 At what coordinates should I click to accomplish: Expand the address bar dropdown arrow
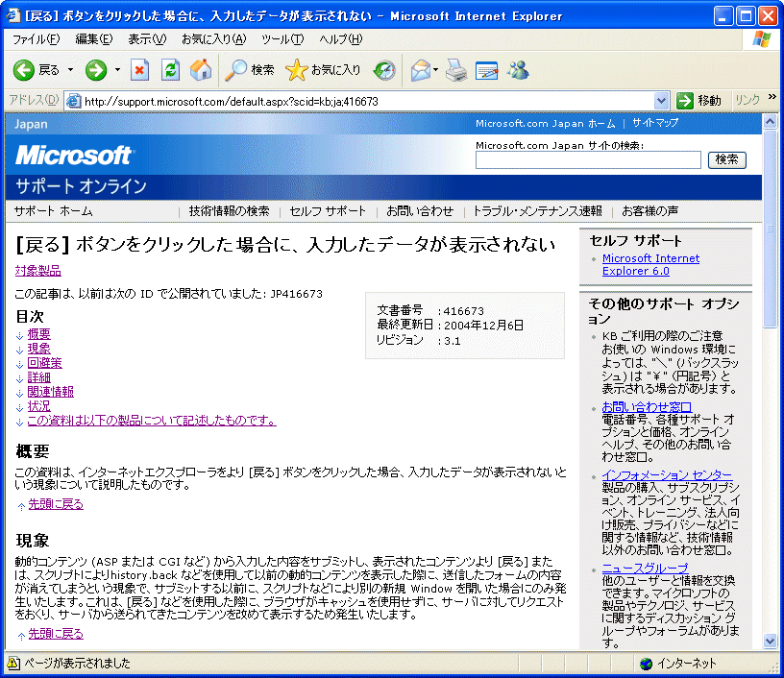point(661,102)
